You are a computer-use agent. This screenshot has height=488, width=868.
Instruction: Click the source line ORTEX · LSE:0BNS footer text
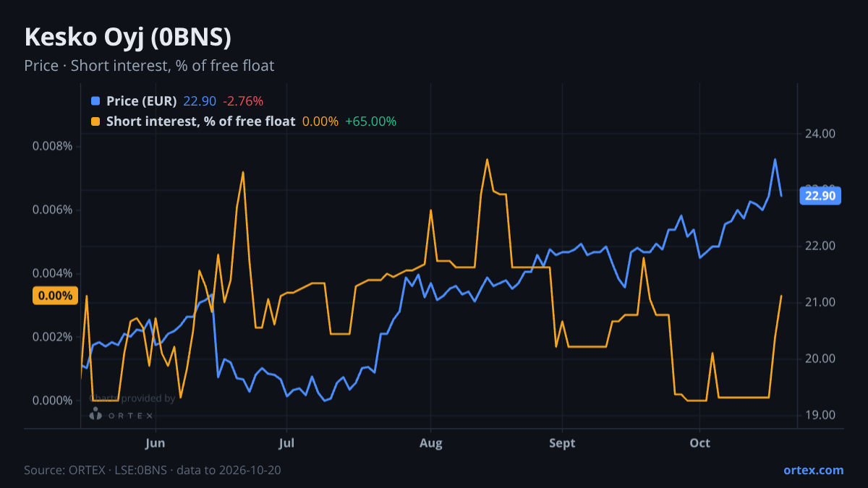(x=153, y=470)
